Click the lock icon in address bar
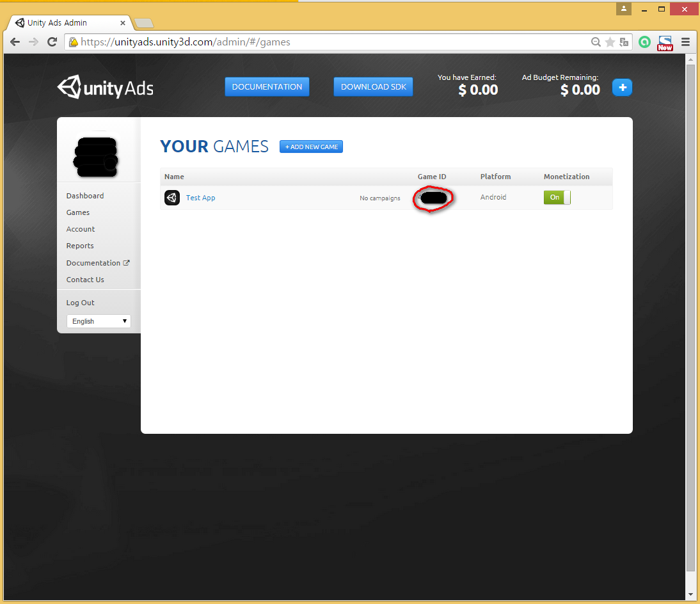The width and height of the screenshot is (700, 604). (73, 42)
